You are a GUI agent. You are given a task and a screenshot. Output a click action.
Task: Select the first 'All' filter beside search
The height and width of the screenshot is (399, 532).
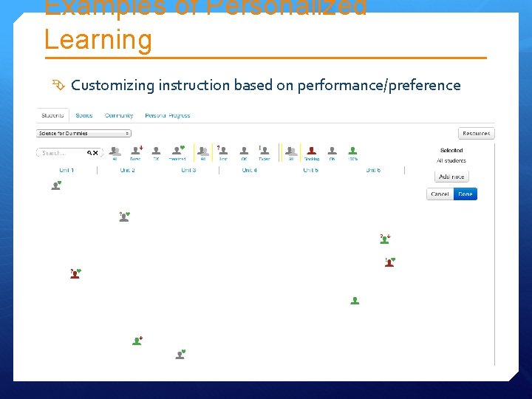tap(115, 154)
